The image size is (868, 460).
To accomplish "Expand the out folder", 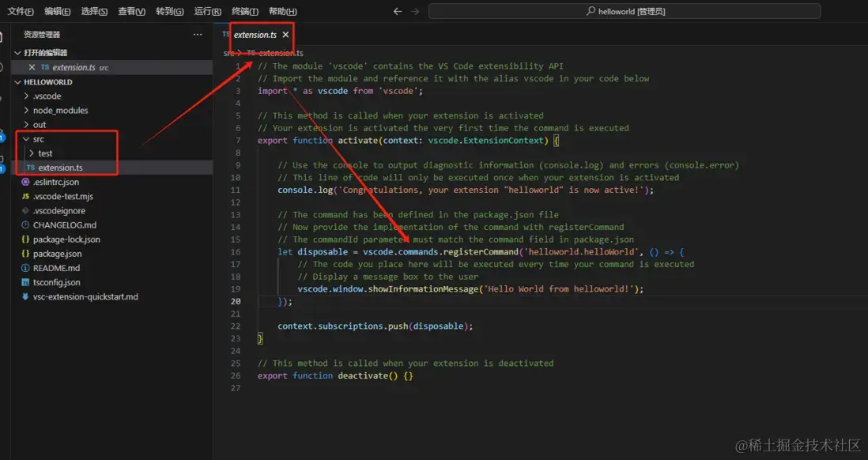I will point(111,125).
